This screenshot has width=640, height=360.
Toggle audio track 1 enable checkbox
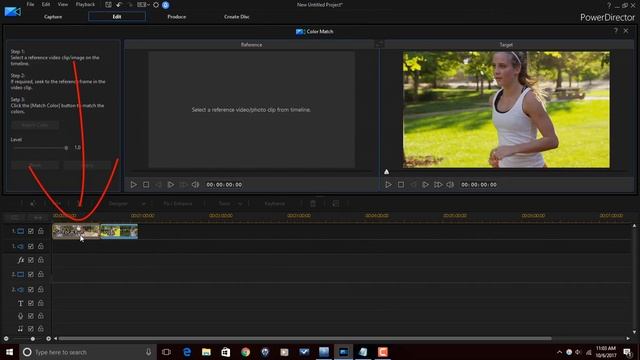[31, 246]
